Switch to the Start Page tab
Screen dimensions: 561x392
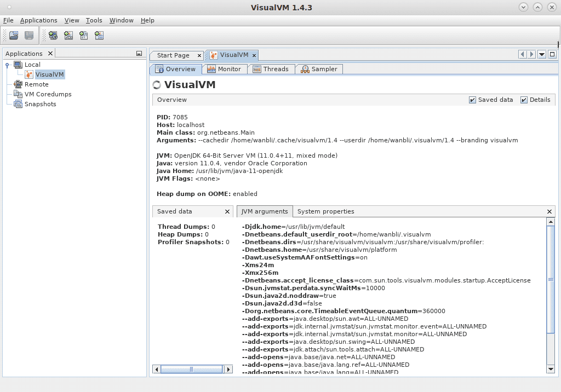click(173, 55)
